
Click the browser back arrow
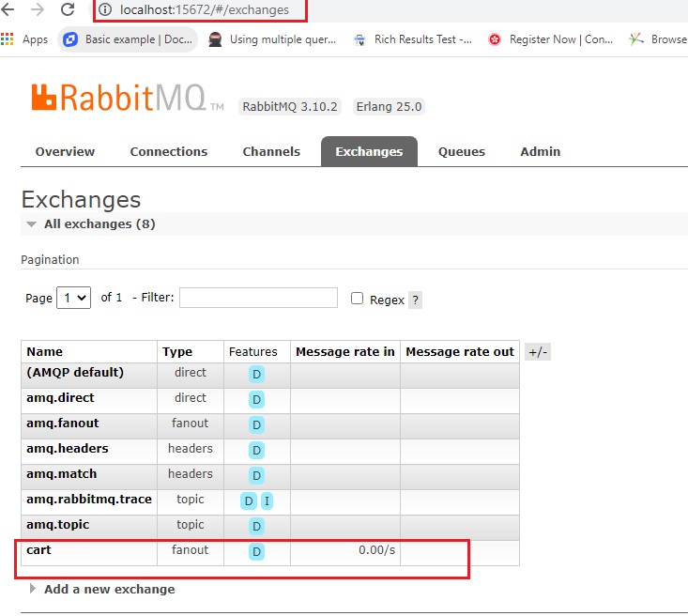[x=8, y=9]
